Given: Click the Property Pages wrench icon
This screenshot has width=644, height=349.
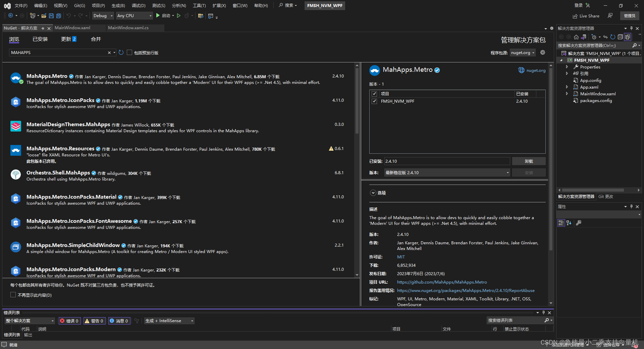Looking at the screenshot, I should pyautogui.click(x=579, y=223).
